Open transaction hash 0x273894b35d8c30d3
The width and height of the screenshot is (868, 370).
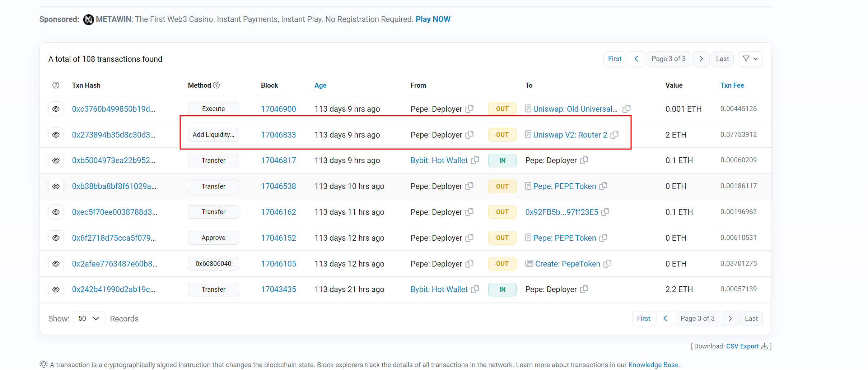(113, 135)
